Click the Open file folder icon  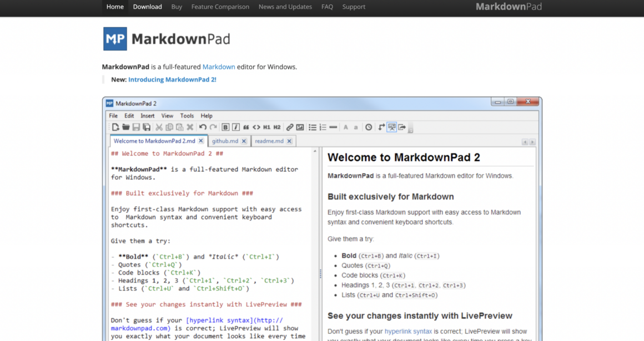click(125, 127)
